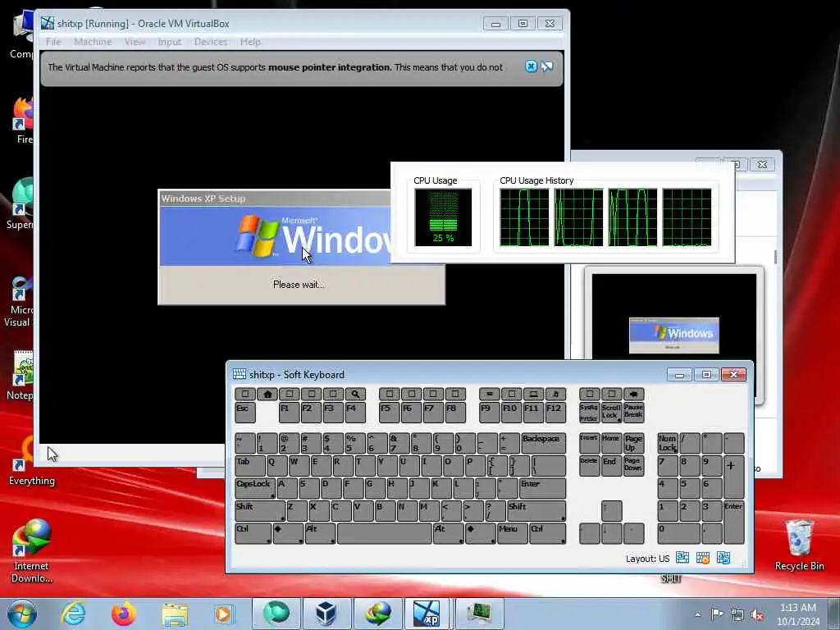This screenshot has height=630, width=840.
Task: Click the left Windows key on Soft Keyboard
Action: (288, 533)
